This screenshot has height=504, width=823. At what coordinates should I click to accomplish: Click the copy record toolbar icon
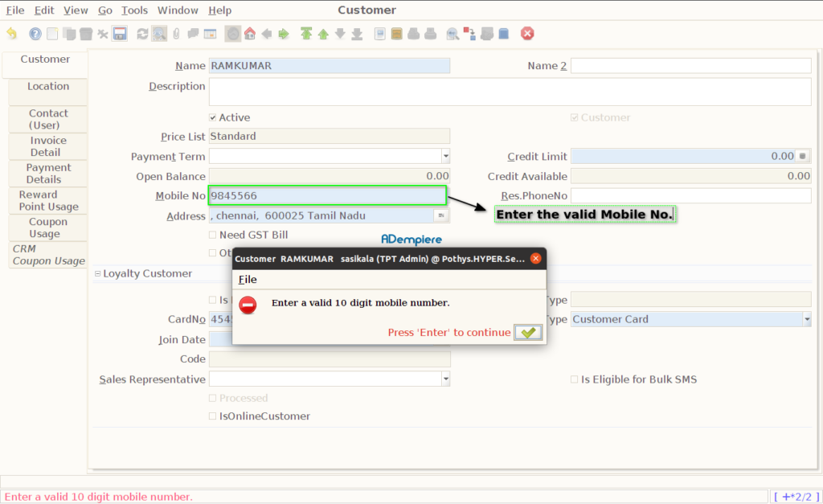(69, 34)
